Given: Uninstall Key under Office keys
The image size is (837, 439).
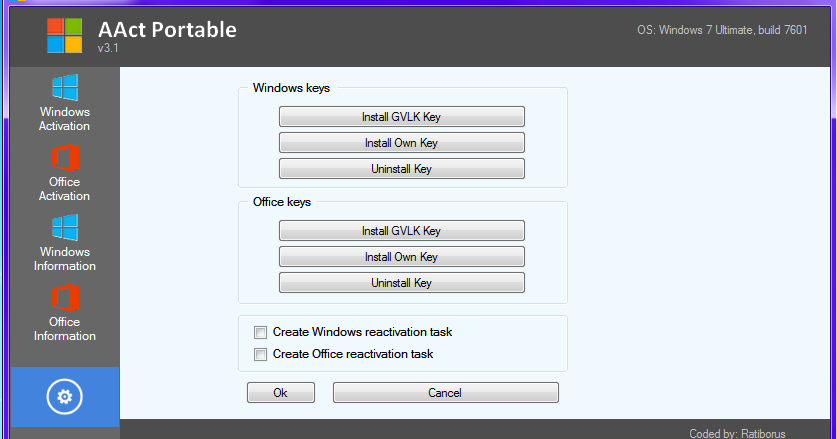Looking at the screenshot, I should 401,283.
